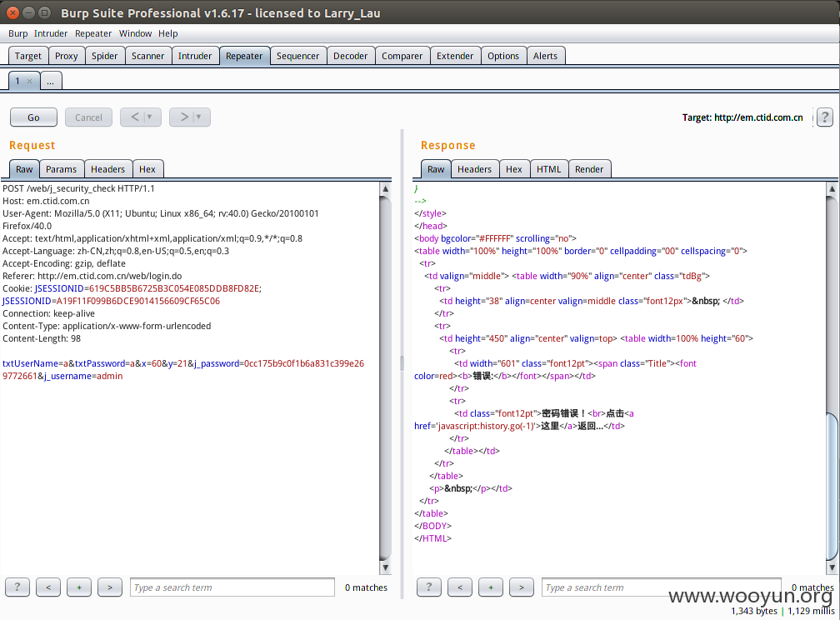Close Repeater tab 1 with its x
This screenshot has height=620, width=840.
pos(29,82)
